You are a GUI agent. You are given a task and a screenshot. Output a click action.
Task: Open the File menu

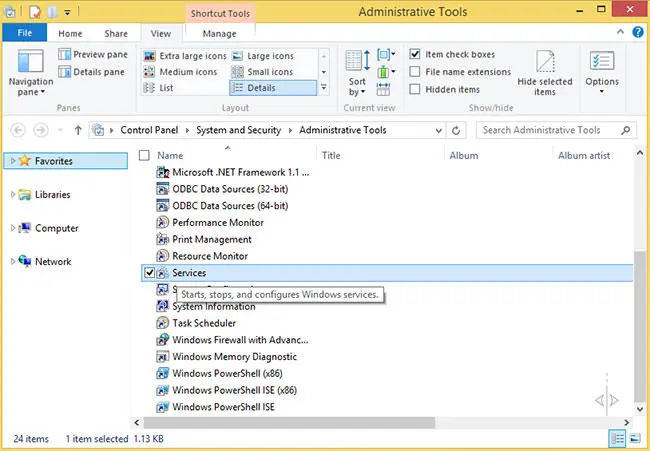[24, 33]
